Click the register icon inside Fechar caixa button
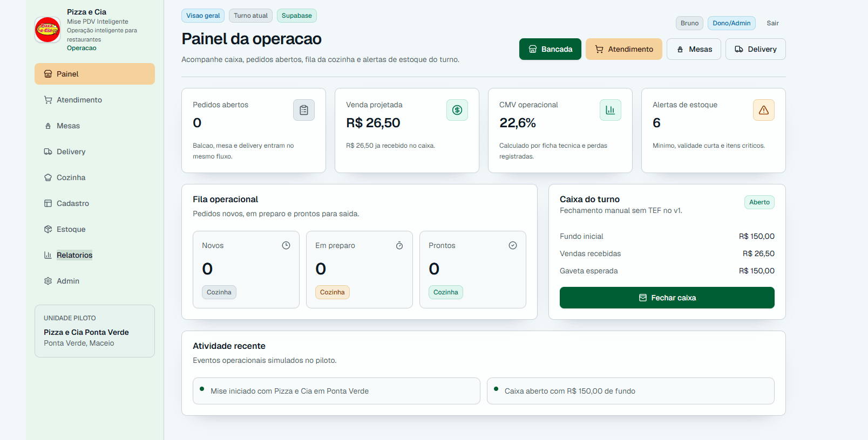This screenshot has width=868, height=440. (x=643, y=298)
